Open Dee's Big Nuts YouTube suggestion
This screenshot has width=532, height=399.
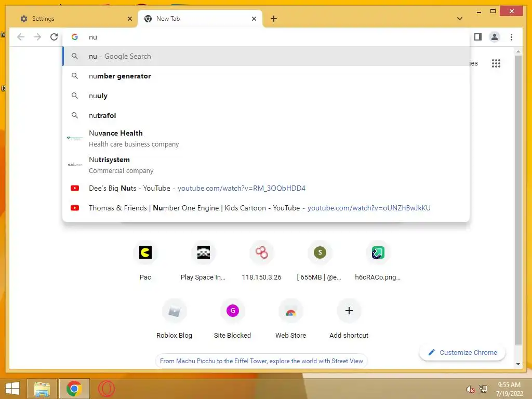(266, 188)
